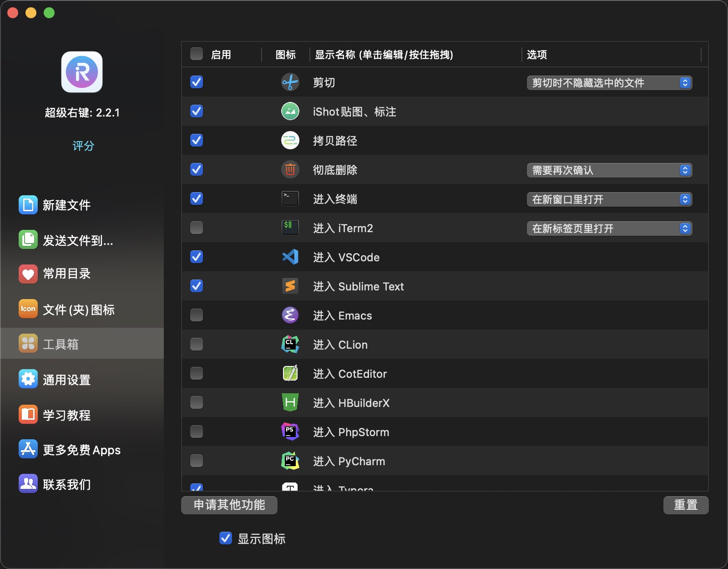Screen dimensions: 728x569
Task: Open the 在新窗口里打开 dropdown
Action: point(609,199)
